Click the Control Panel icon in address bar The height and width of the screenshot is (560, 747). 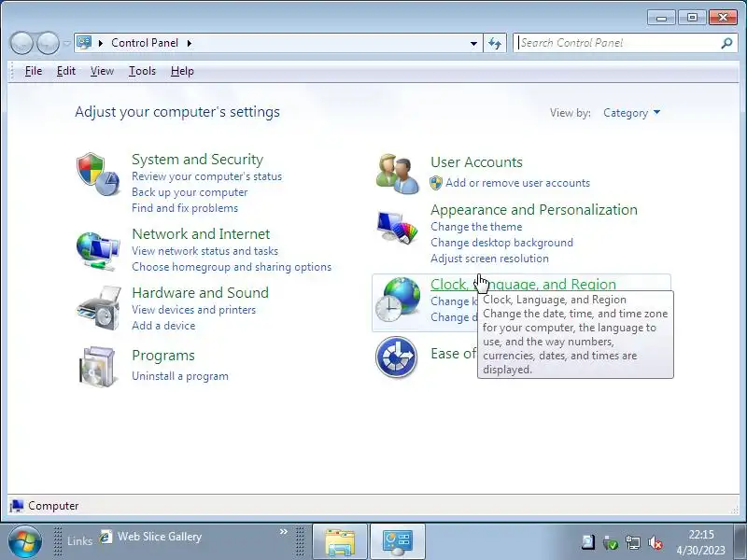84,43
